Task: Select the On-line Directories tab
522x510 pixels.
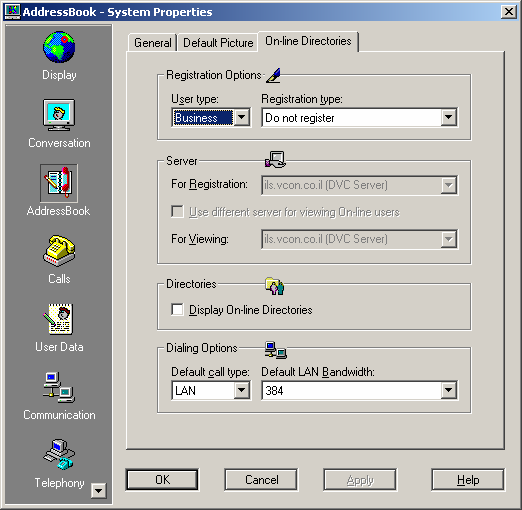Action: coord(308,41)
